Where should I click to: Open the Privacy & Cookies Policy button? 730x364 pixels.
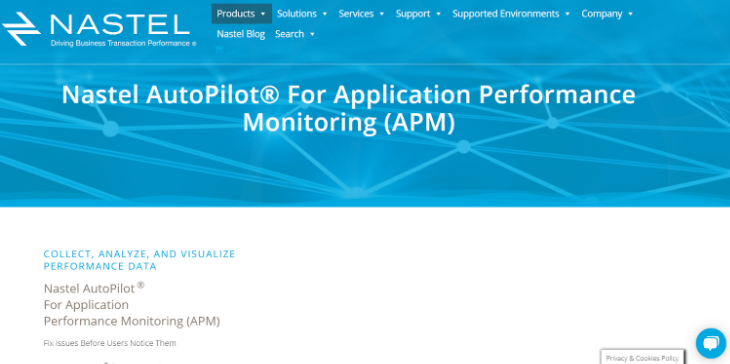pos(642,357)
